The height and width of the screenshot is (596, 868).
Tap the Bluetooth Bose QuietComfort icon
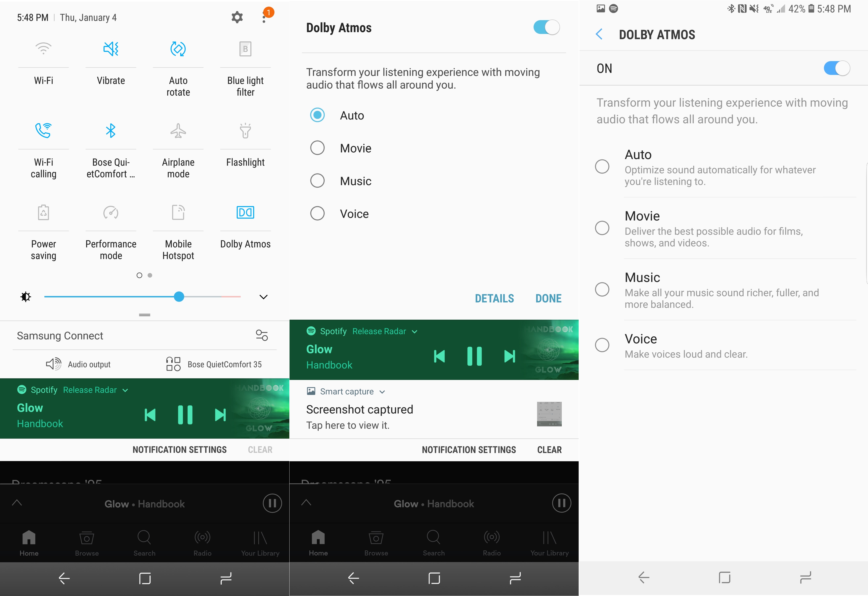(x=111, y=131)
